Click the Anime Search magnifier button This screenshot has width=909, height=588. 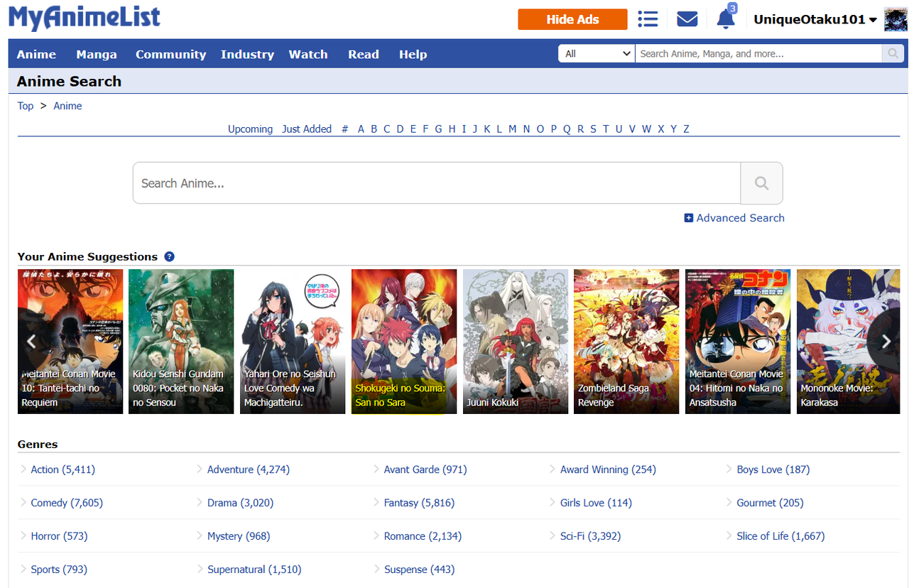pyautogui.click(x=761, y=183)
